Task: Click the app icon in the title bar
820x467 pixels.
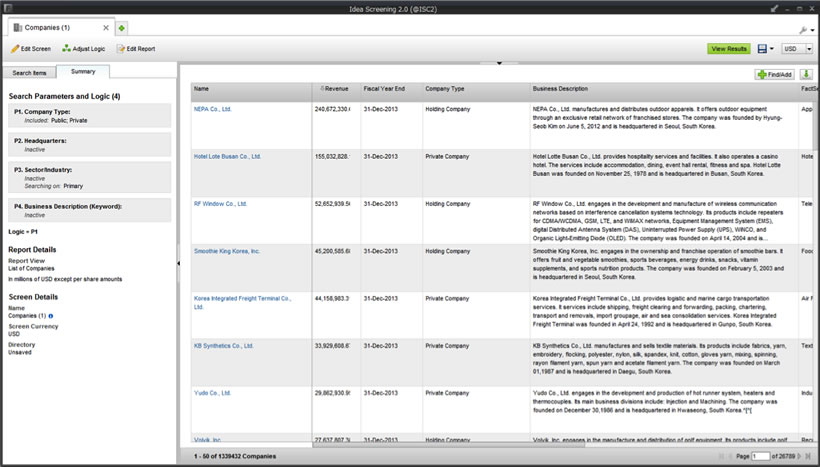Action: point(8,8)
